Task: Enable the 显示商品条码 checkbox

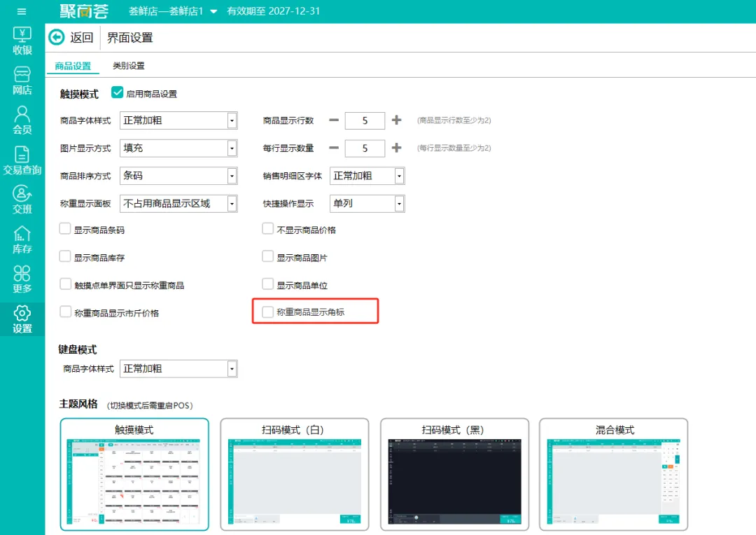Action: point(65,229)
